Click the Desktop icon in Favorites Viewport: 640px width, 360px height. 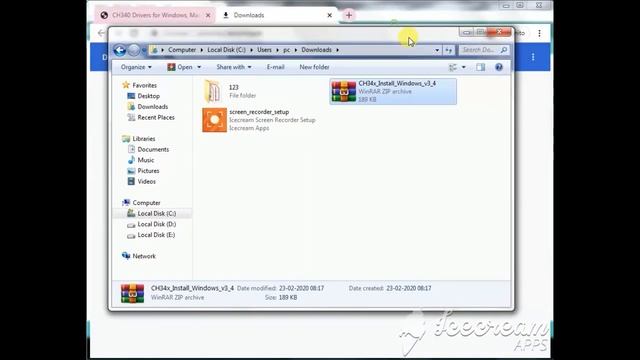[131, 96]
